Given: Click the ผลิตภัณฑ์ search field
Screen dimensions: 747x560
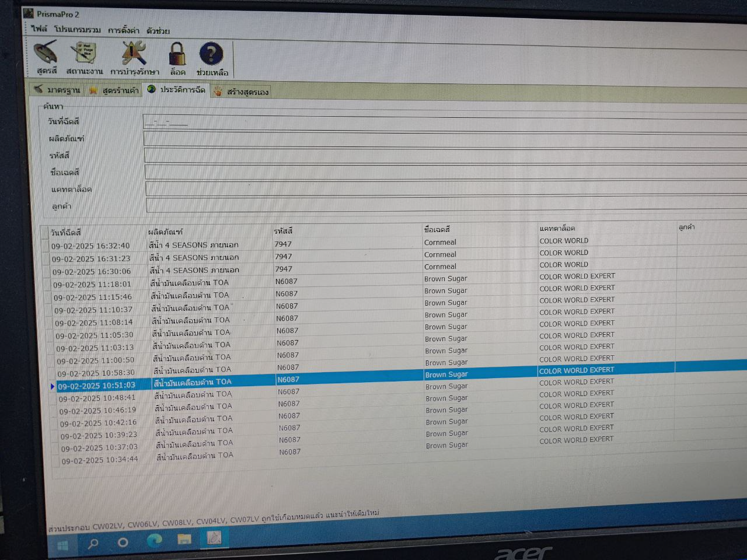Looking at the screenshot, I should point(445,140).
